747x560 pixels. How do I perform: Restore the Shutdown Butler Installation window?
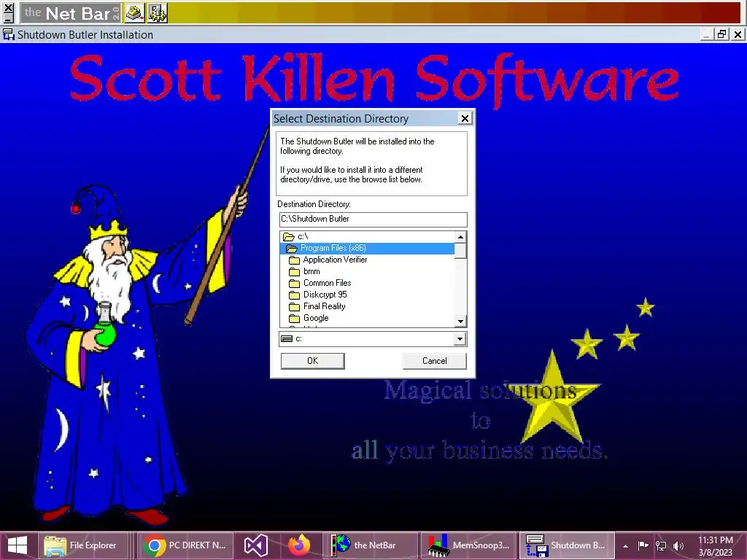tap(722, 35)
